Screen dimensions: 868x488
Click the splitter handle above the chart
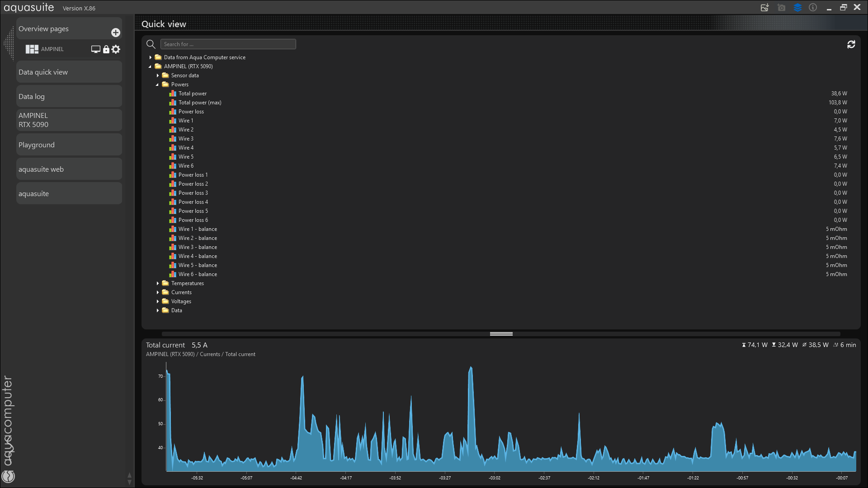point(501,334)
